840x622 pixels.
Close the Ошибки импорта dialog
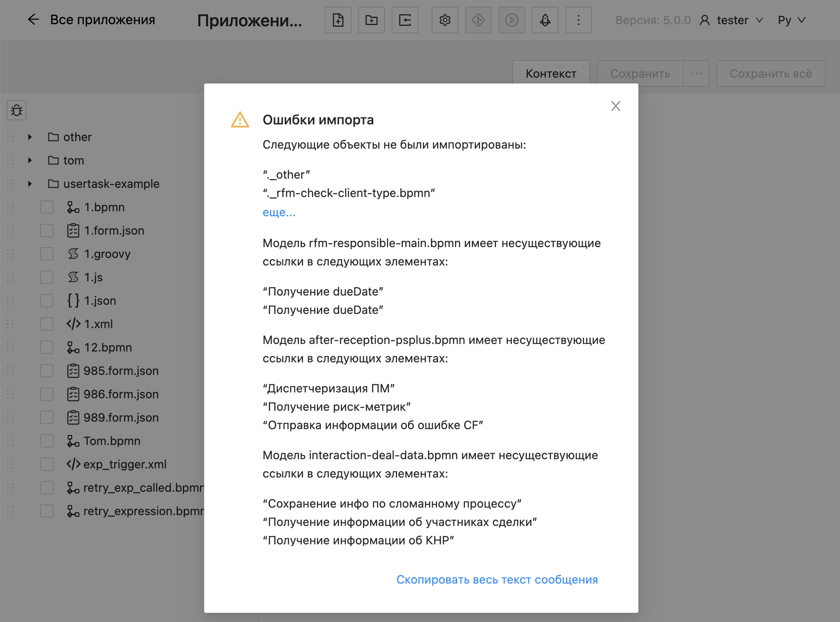tap(615, 106)
